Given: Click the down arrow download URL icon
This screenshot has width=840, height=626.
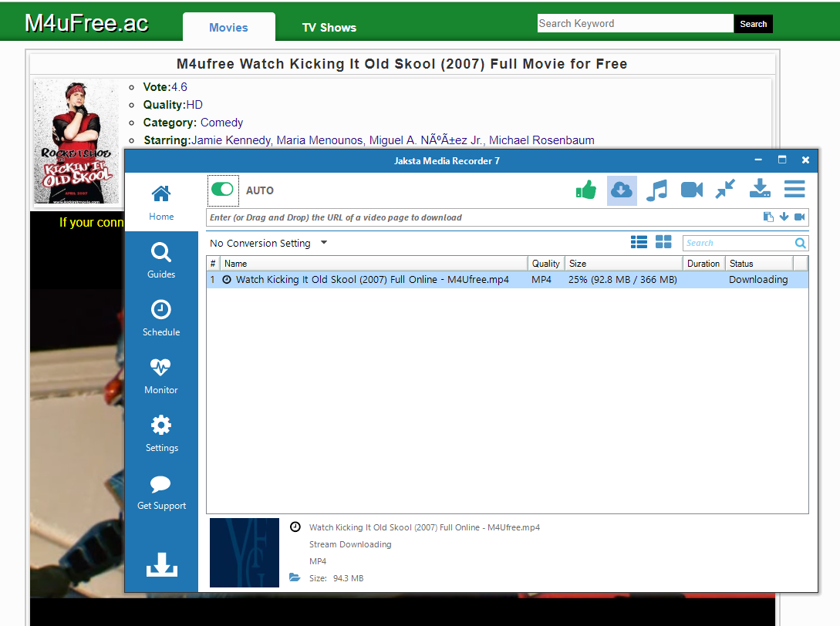Looking at the screenshot, I should pyautogui.click(x=784, y=217).
